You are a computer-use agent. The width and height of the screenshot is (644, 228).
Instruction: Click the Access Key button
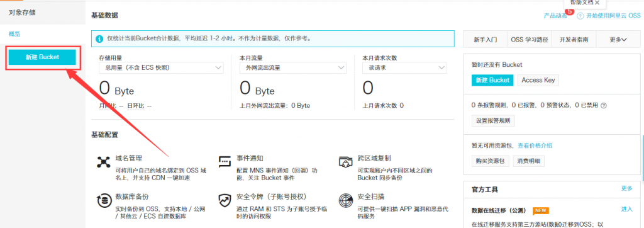[x=538, y=80]
